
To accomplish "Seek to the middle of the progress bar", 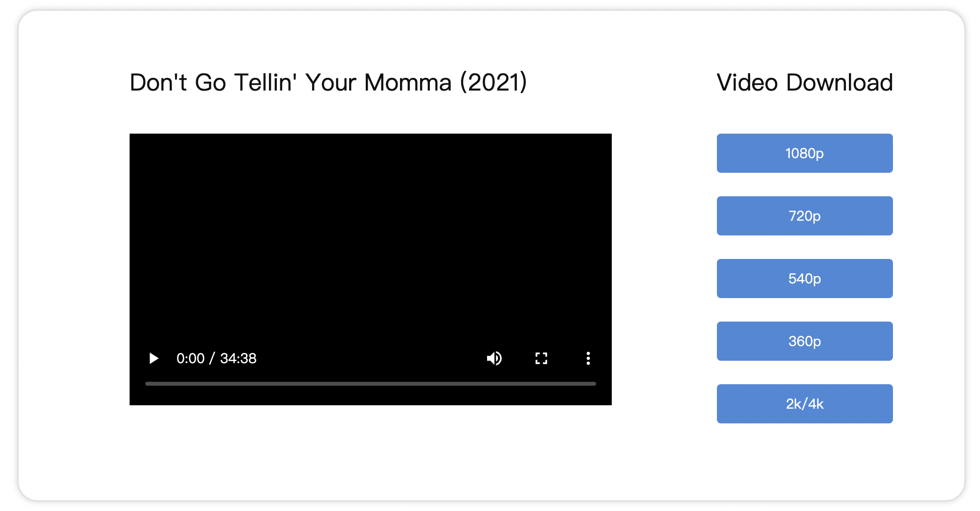I will [x=371, y=384].
